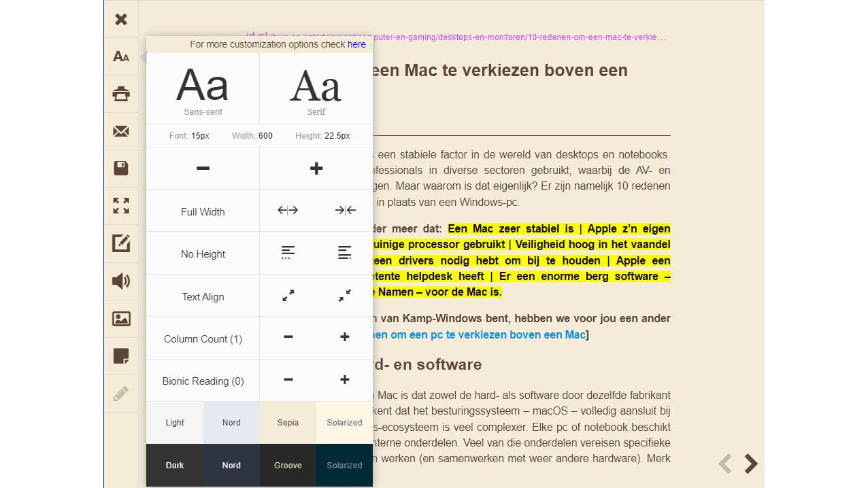Start read-aloud with speaker icon
The image size is (868, 488).
(x=121, y=281)
